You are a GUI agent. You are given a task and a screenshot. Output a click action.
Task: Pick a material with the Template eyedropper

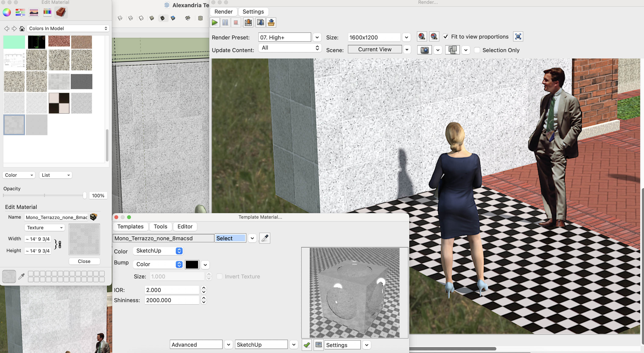tap(265, 238)
